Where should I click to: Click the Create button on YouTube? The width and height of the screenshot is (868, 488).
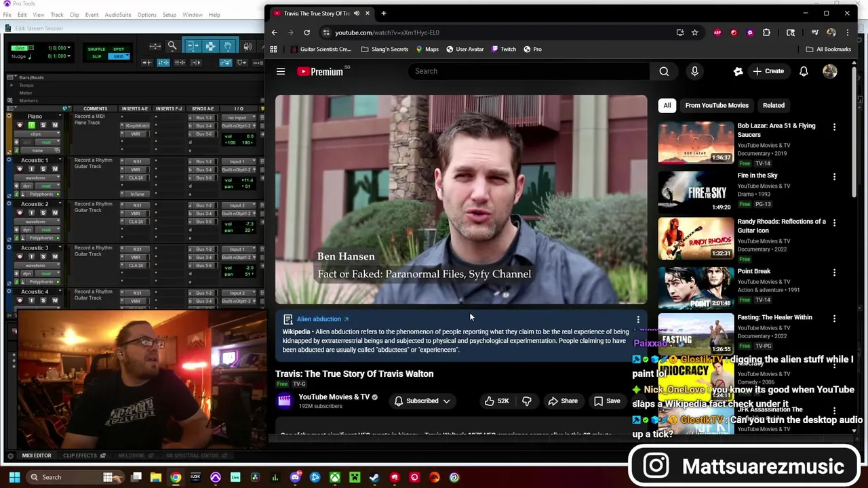click(x=768, y=71)
